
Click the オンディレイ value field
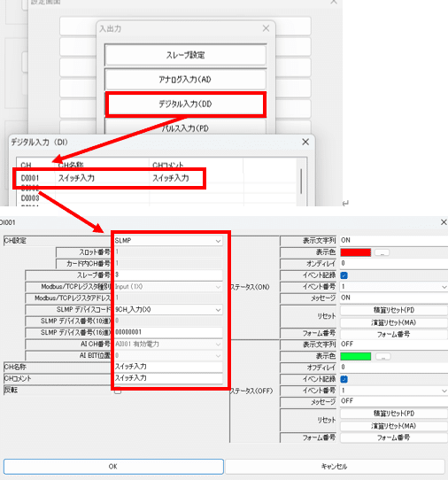[x=394, y=263]
